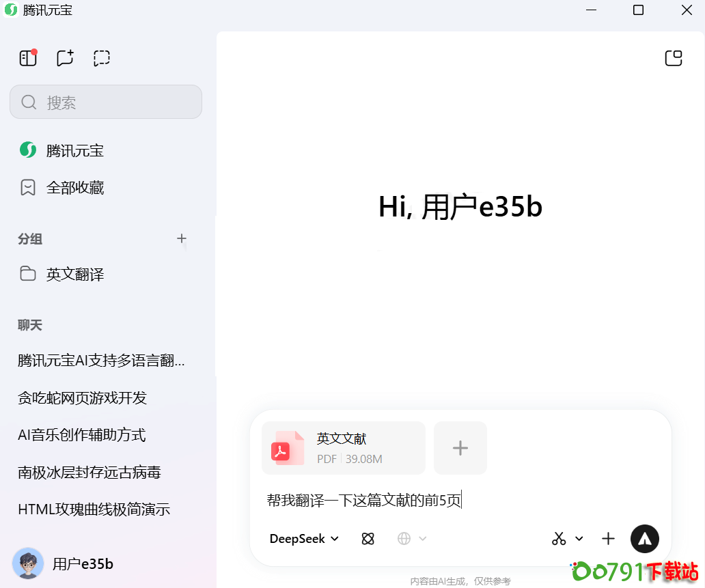Screen dimensions: 705x588
Task: Open the HTML玫瑰曲线极简演示 chat
Action: 94,509
